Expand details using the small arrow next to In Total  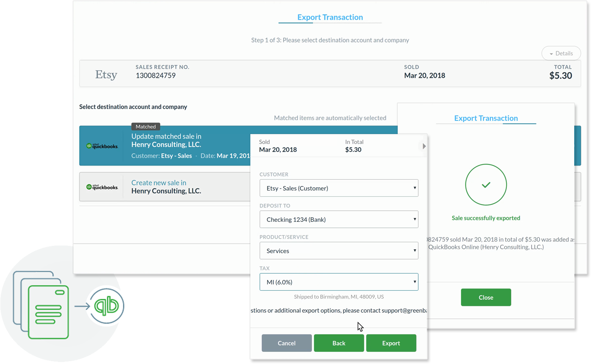[423, 146]
